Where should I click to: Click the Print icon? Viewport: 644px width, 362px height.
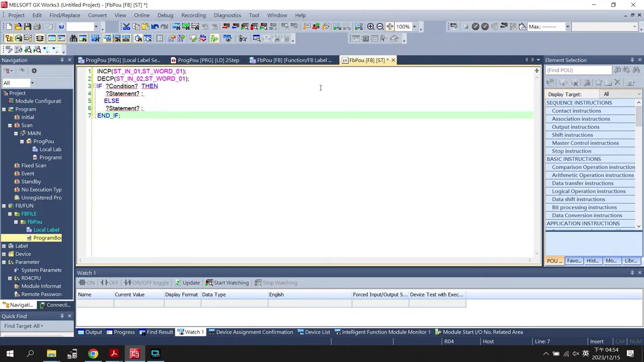[x=37, y=27]
